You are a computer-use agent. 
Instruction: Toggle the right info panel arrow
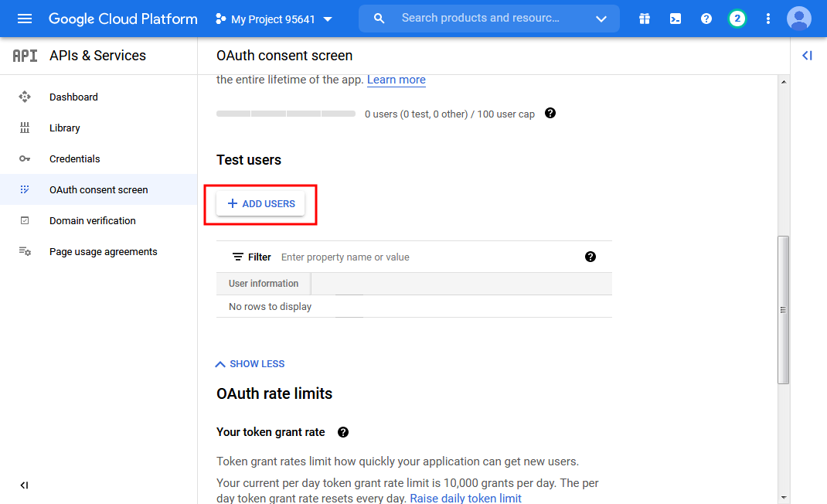tap(807, 56)
